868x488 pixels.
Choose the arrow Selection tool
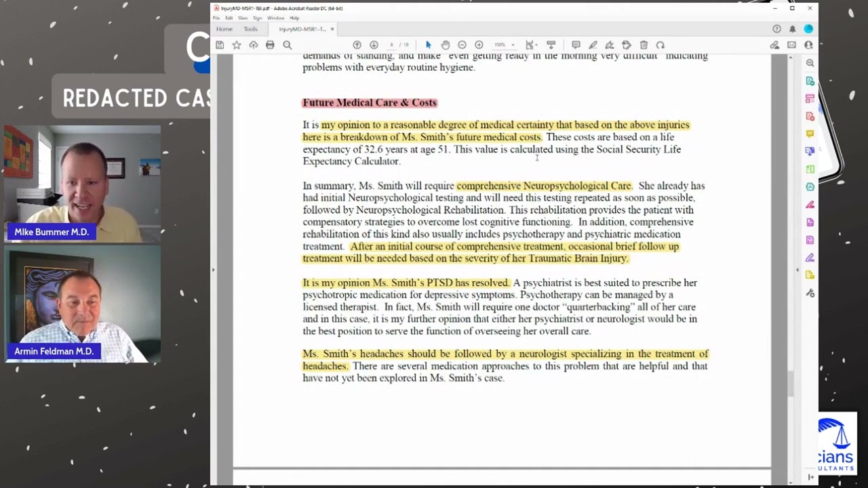pos(428,45)
